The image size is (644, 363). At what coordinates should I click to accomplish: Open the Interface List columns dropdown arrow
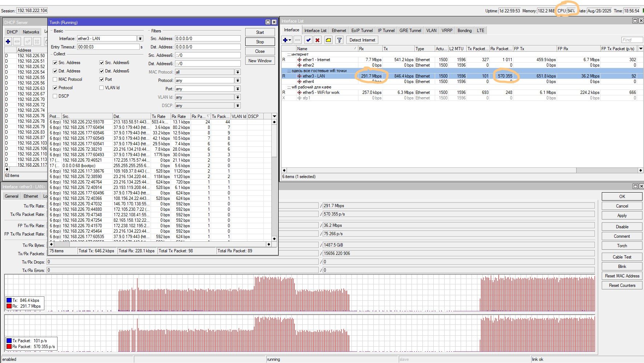point(641,49)
